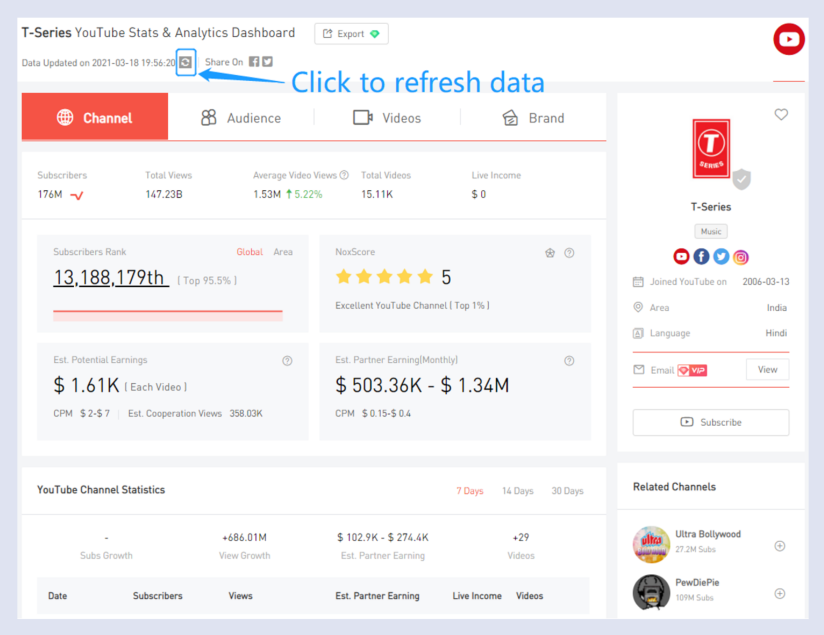Click the T-Series verified shield badge
This screenshot has height=635, width=824.
coord(741,180)
